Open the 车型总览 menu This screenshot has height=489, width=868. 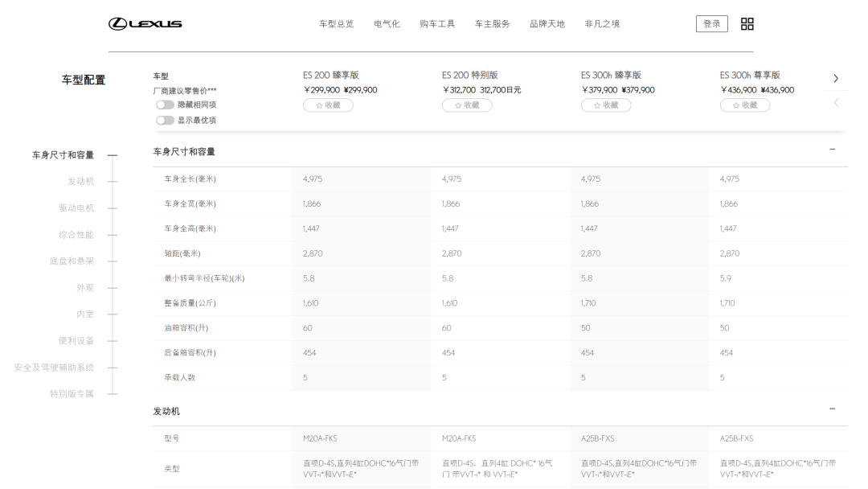[336, 24]
